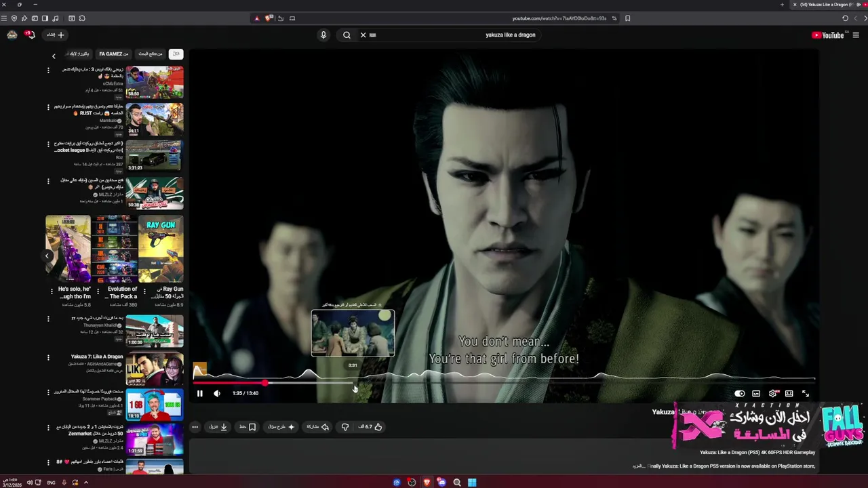Open options for Scammer Payback video row
868x488 pixels.
[x=48, y=392]
